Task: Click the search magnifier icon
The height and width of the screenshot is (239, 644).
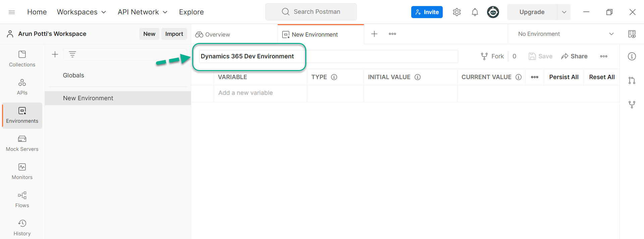Action: 285,12
